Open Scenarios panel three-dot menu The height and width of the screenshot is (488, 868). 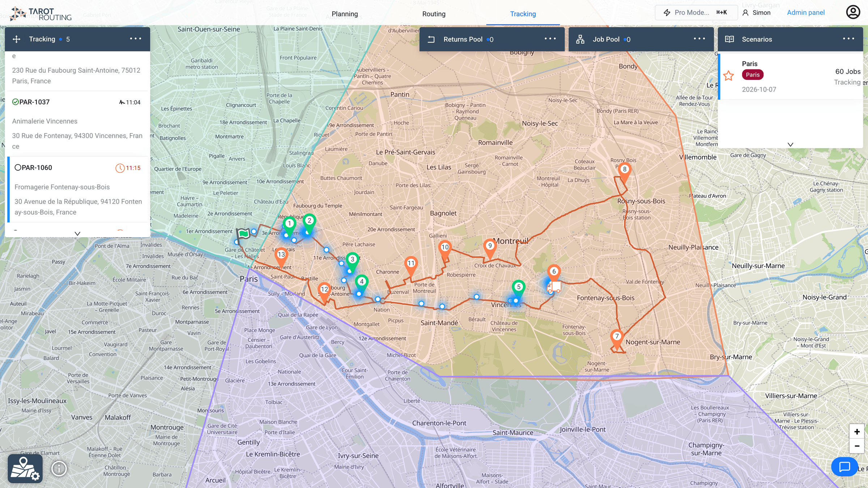pos(848,39)
